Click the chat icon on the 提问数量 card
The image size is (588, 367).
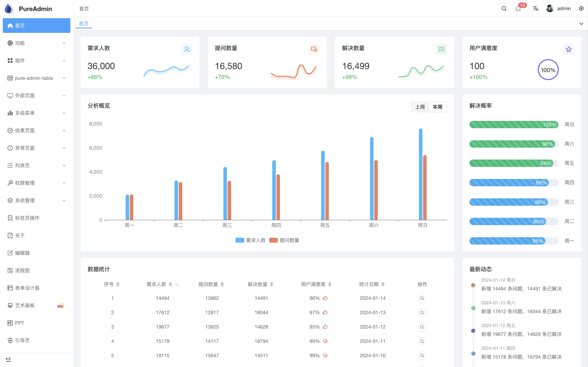tap(314, 49)
